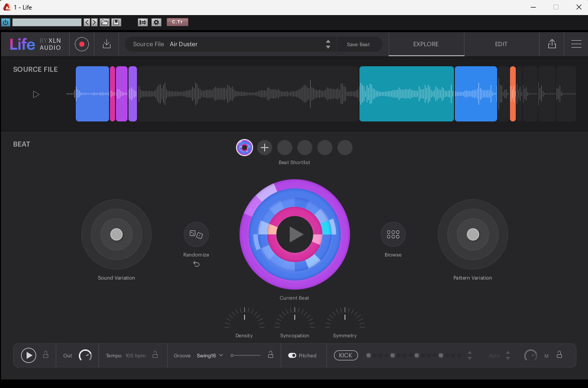This screenshot has width=588, height=388.
Task: Undo randomize with the back arrow
Action: pyautogui.click(x=196, y=264)
